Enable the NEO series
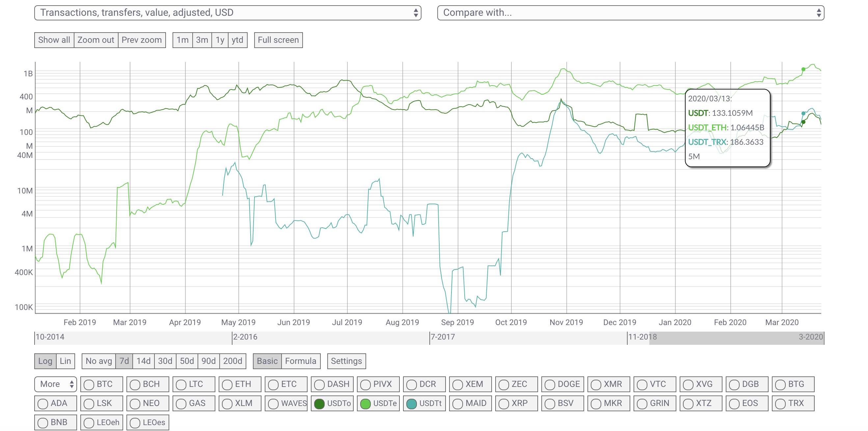The width and height of the screenshot is (868, 431). 148,403
